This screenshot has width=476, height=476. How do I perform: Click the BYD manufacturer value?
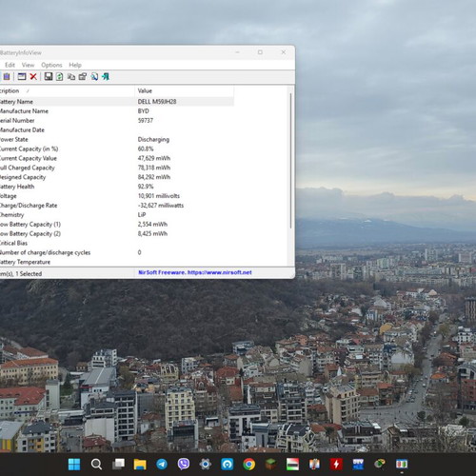tap(144, 111)
